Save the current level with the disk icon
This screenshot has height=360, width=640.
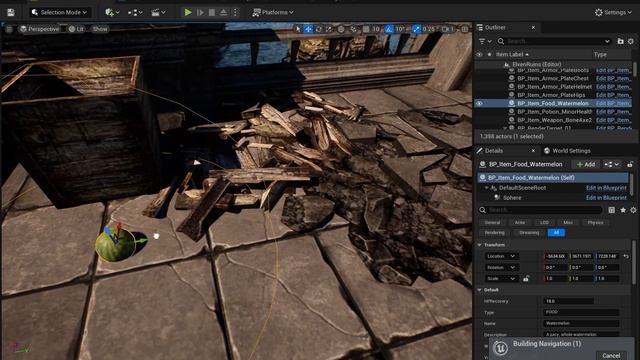tap(11, 12)
